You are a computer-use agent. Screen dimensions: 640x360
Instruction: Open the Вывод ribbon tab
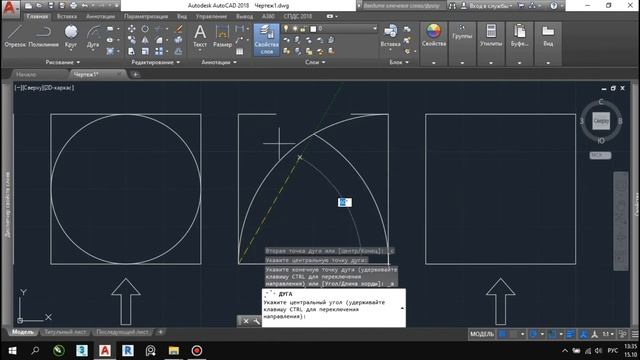pyautogui.click(x=244, y=16)
